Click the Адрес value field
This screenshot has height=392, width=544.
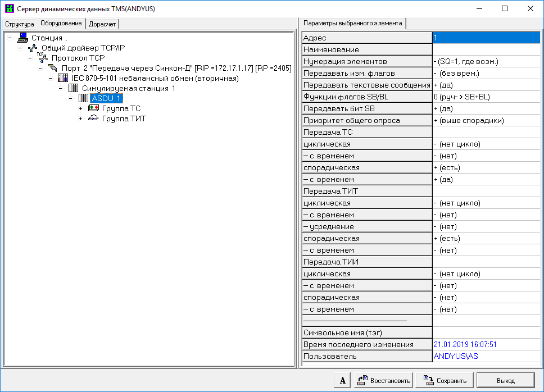[x=486, y=38]
